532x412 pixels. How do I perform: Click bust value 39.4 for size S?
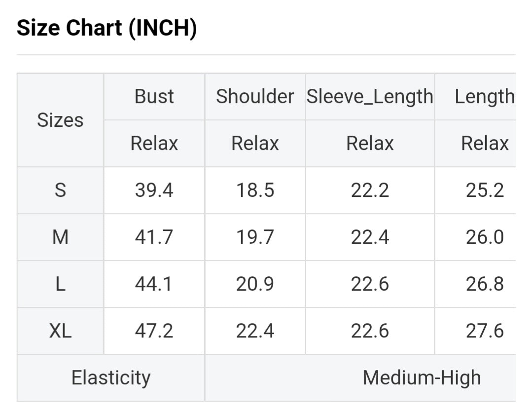click(154, 190)
